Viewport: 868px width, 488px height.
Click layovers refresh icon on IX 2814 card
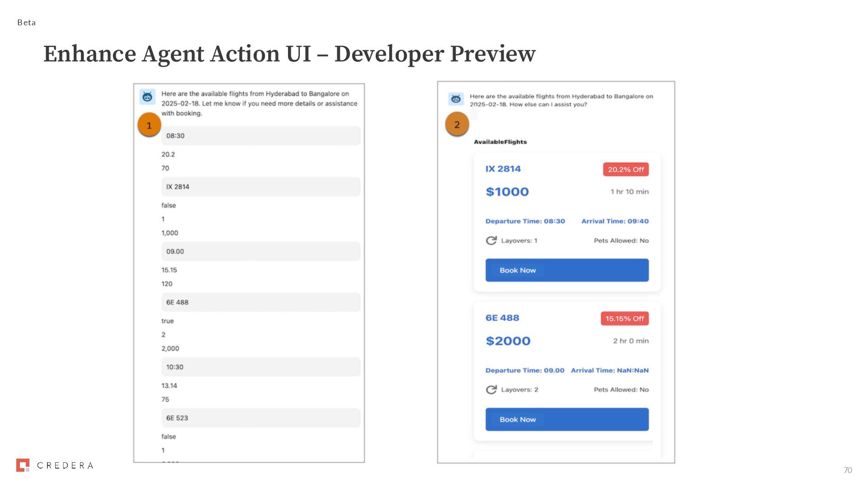point(491,240)
